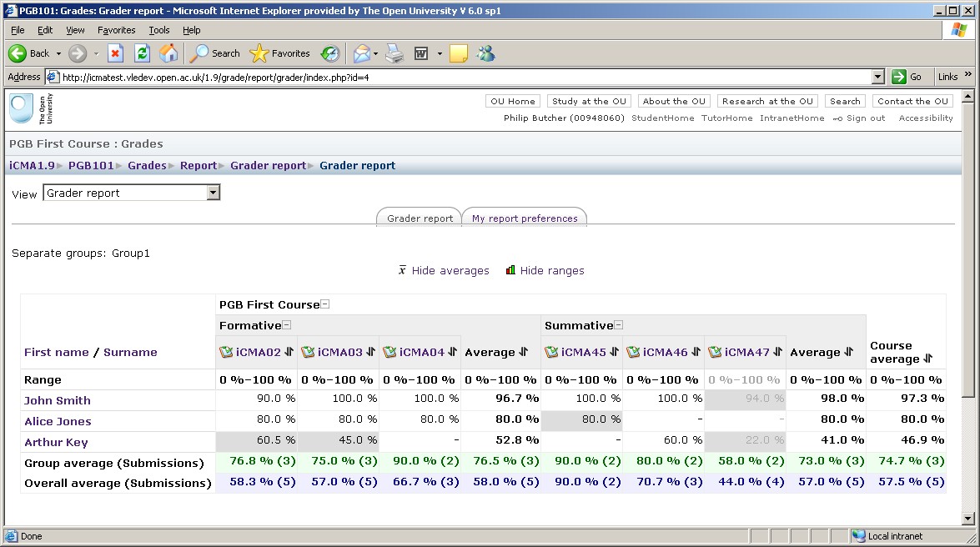Open the iCMA45 quiz icon
980x547 pixels.
tap(551, 352)
